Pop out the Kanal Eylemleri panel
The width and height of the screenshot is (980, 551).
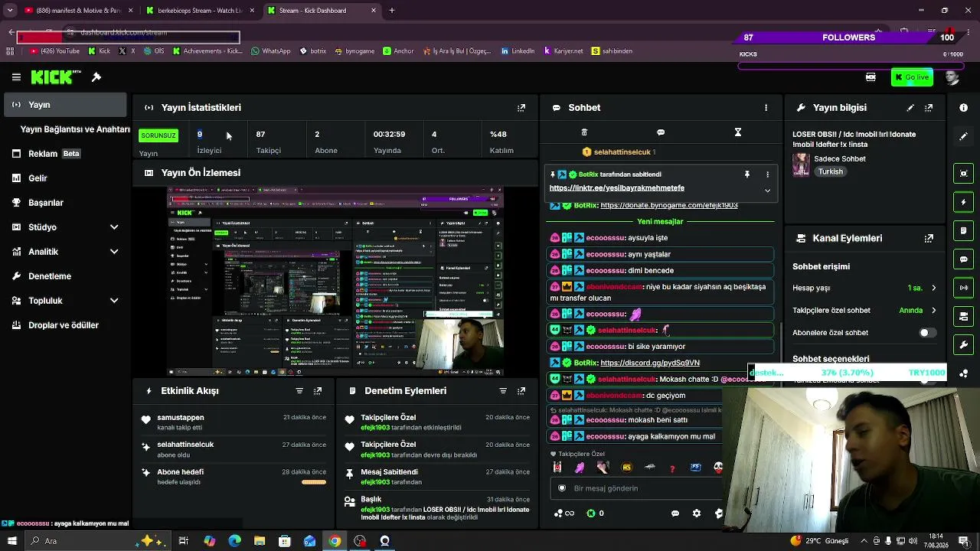[929, 239]
